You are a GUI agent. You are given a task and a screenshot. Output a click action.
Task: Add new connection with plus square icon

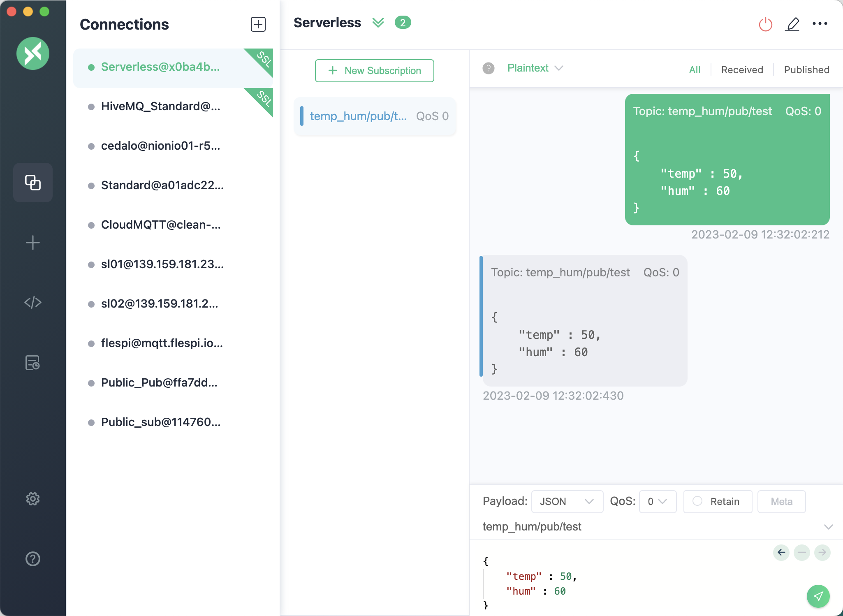click(x=258, y=24)
